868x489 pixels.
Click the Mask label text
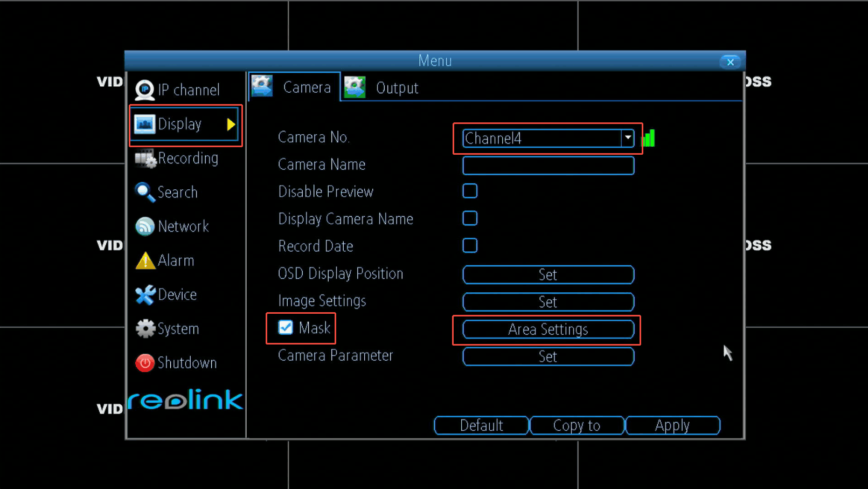tap(315, 328)
